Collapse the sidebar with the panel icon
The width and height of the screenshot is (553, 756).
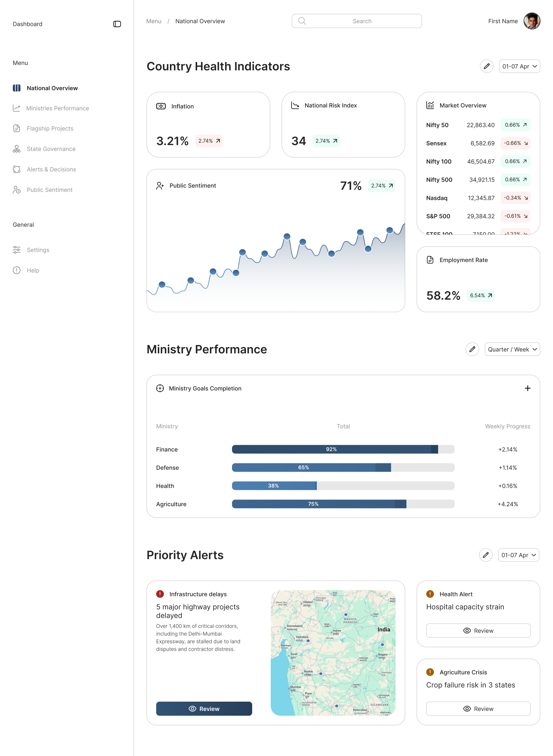117,24
